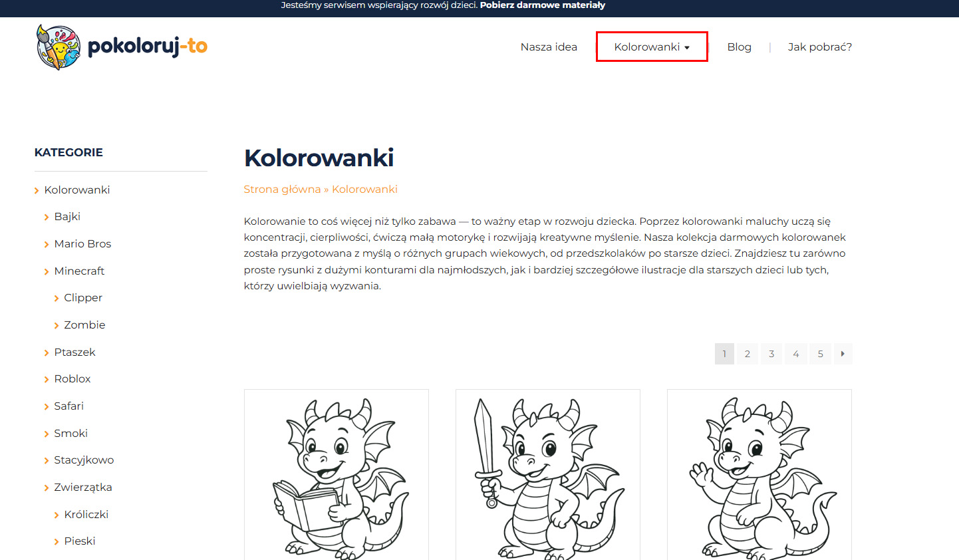Select the Zwierzątka category
Image resolution: width=959 pixels, height=560 pixels.
83,487
